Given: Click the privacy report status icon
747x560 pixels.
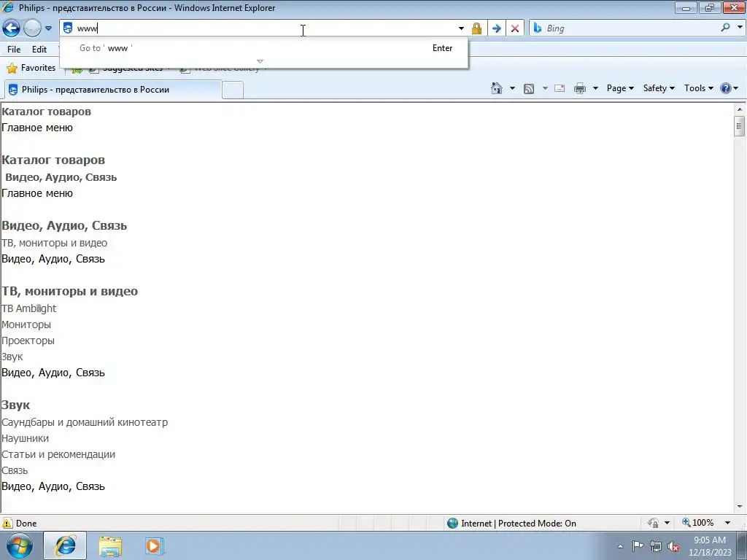Looking at the screenshot, I should pyautogui.click(x=653, y=523).
